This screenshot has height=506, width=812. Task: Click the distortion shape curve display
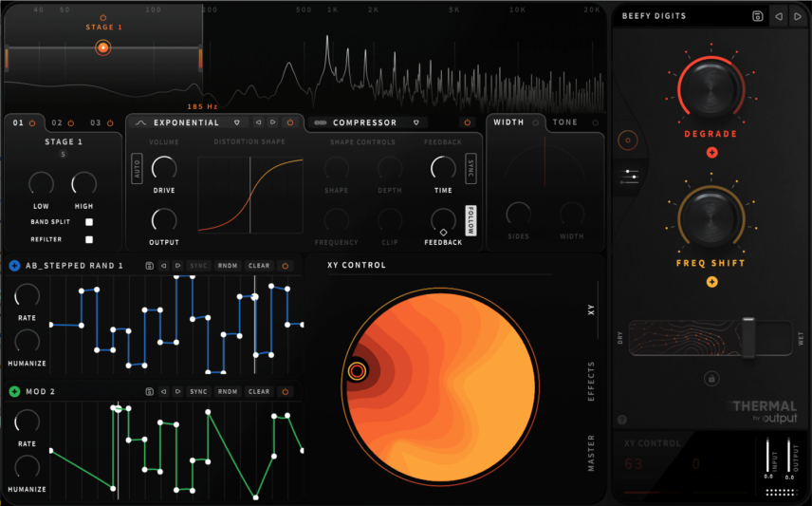pos(250,195)
